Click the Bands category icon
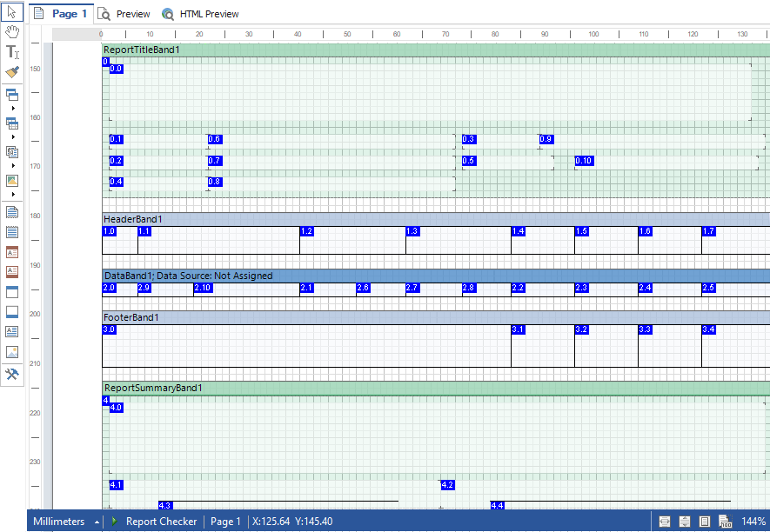The height and width of the screenshot is (532, 770). (12, 95)
